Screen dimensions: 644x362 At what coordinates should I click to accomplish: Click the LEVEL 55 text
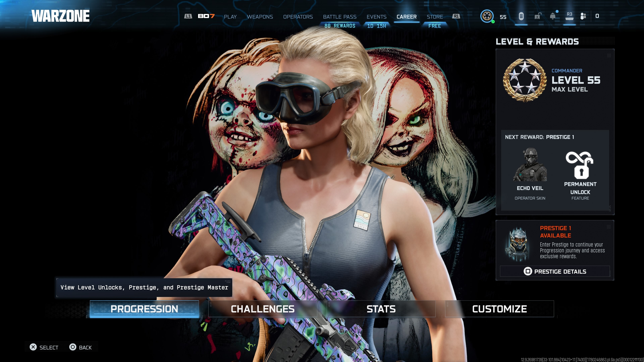tap(576, 80)
